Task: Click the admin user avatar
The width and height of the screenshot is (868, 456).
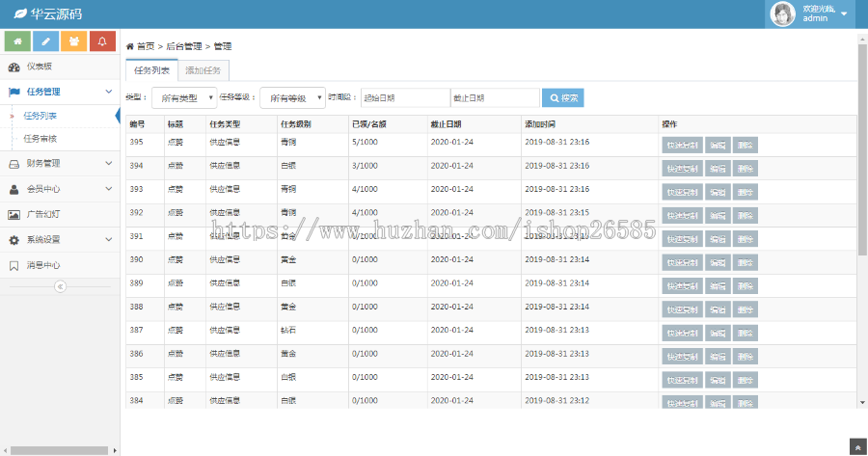Action: [x=782, y=13]
